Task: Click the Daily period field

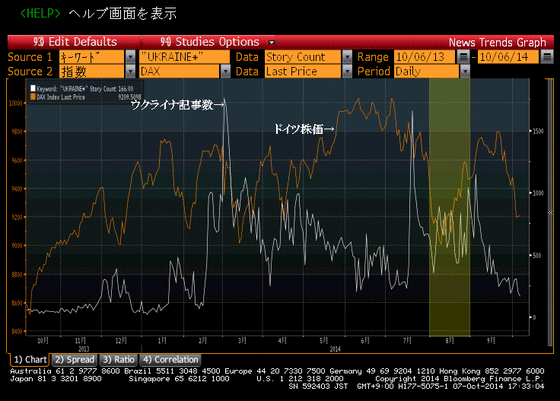Action: (x=426, y=71)
